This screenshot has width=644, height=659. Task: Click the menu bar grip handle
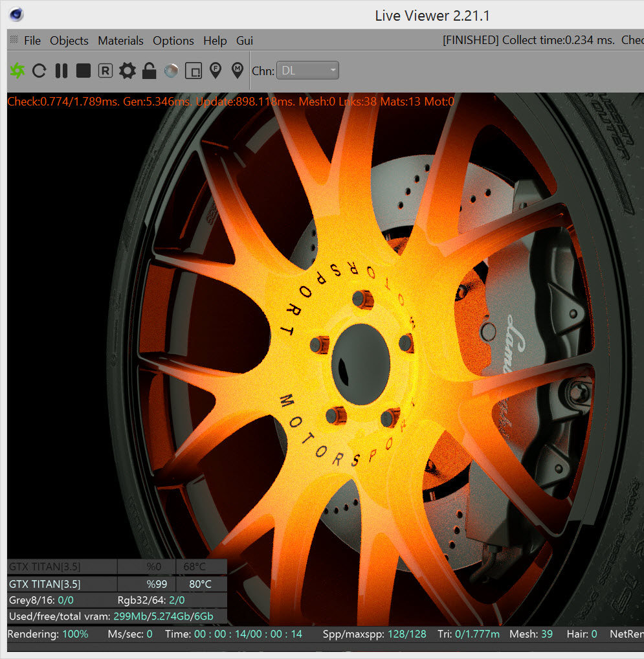(x=14, y=39)
